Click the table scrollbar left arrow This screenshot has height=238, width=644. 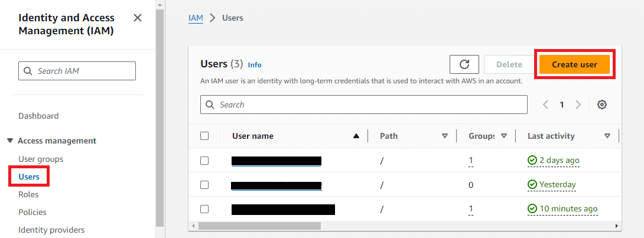[x=193, y=226]
